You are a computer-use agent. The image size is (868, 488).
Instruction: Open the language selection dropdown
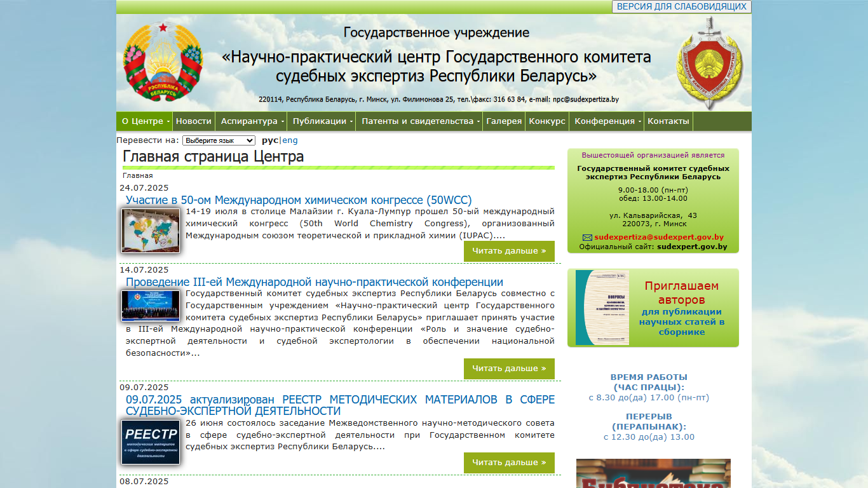click(219, 141)
